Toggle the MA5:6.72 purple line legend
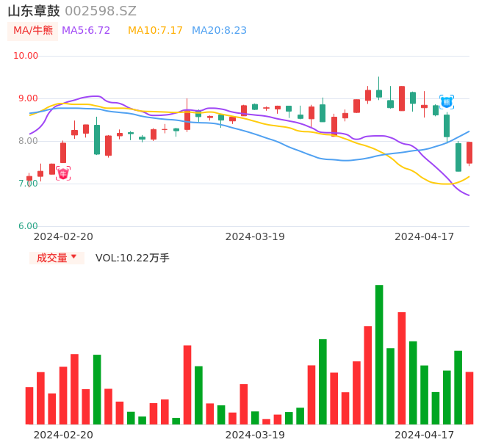This screenshot has height=445, width=504. 86,31
